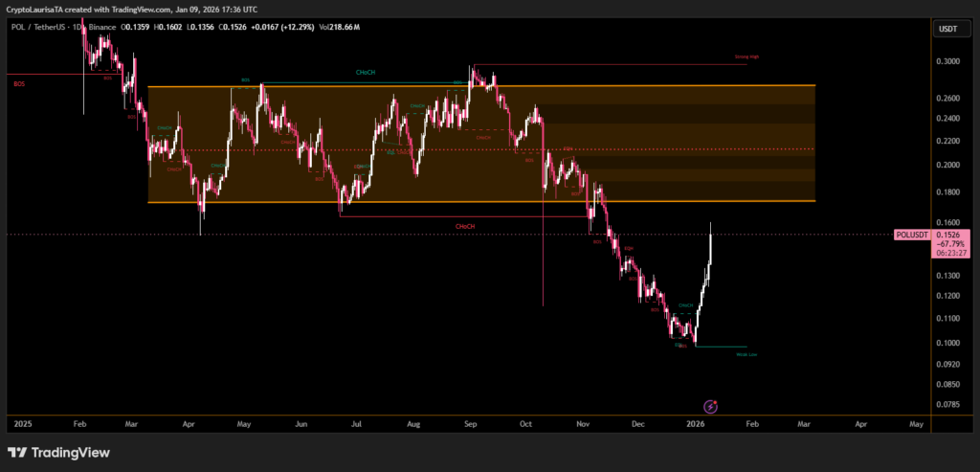Select the green CHoCH label above range
This screenshot has height=472, width=980.
(365, 73)
